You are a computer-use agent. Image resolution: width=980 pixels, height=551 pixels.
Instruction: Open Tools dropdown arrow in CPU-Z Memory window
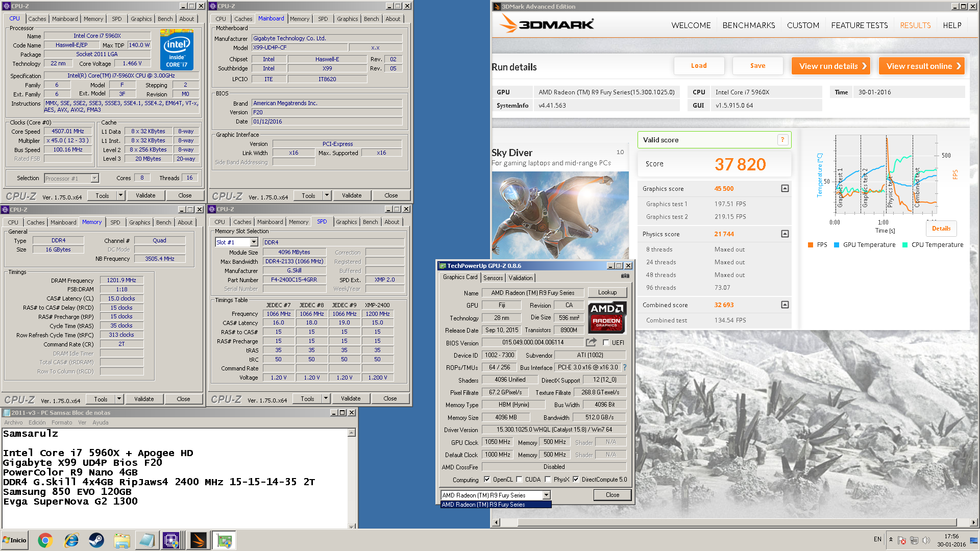119,399
